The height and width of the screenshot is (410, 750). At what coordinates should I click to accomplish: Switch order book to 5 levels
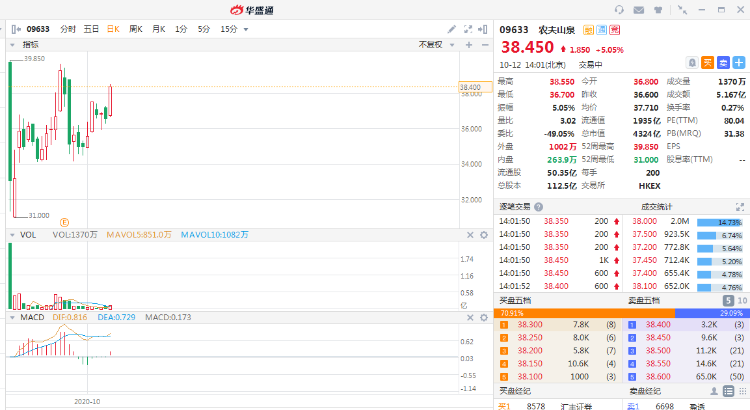point(729,300)
